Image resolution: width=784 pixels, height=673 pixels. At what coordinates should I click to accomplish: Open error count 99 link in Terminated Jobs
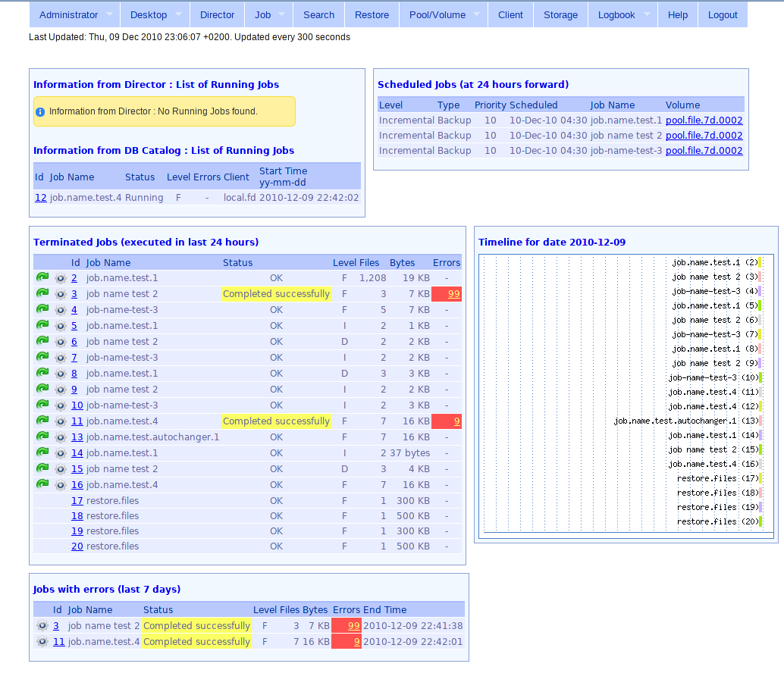point(453,294)
